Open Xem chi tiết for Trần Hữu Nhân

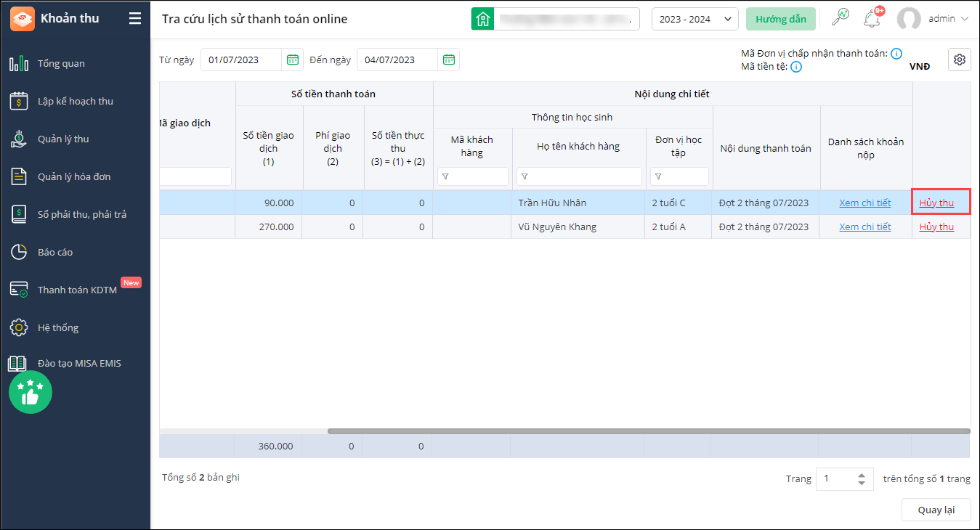(x=864, y=203)
